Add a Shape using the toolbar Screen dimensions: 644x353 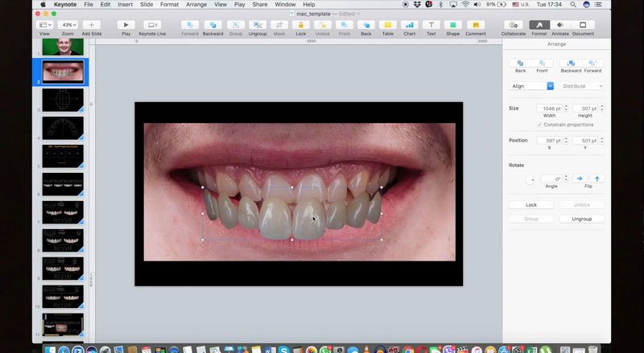pyautogui.click(x=453, y=26)
